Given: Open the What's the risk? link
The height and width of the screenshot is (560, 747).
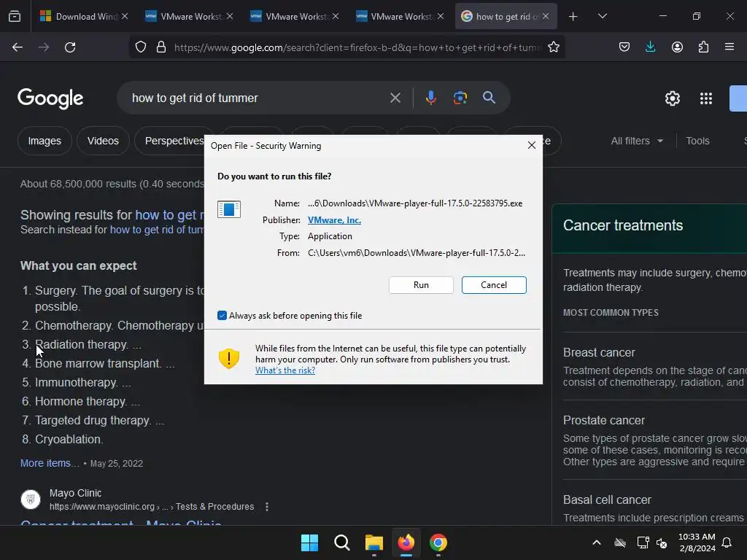Looking at the screenshot, I should 285,370.
